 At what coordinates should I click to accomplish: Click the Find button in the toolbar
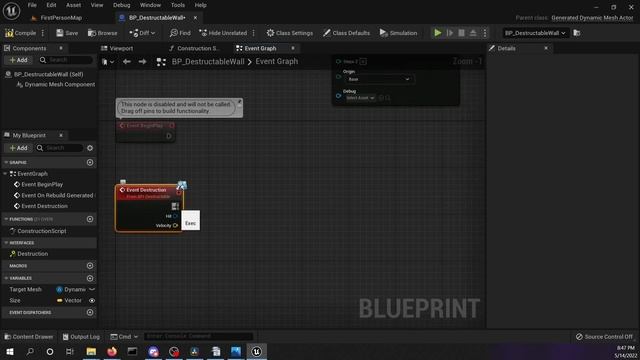[180, 33]
